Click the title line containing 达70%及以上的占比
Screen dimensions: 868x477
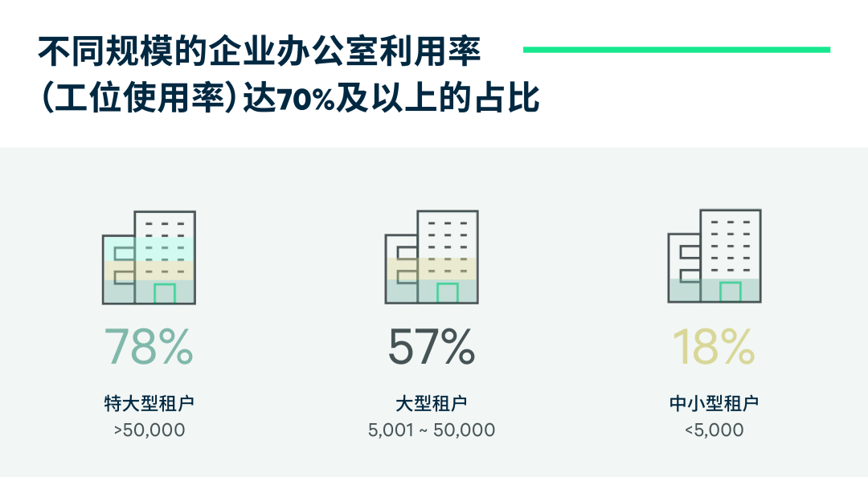[x=289, y=101]
